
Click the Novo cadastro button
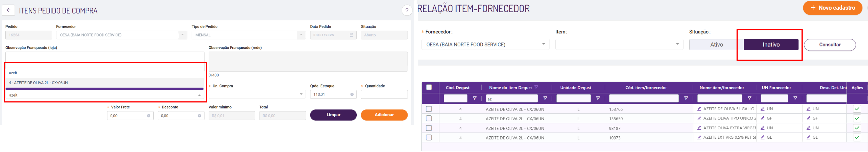pos(832,8)
